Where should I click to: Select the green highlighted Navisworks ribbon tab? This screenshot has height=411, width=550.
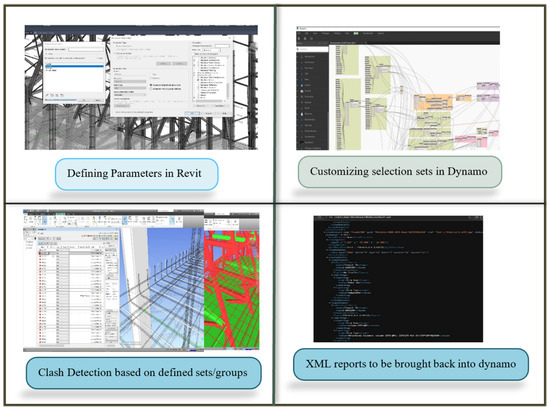pyautogui.click(x=60, y=214)
